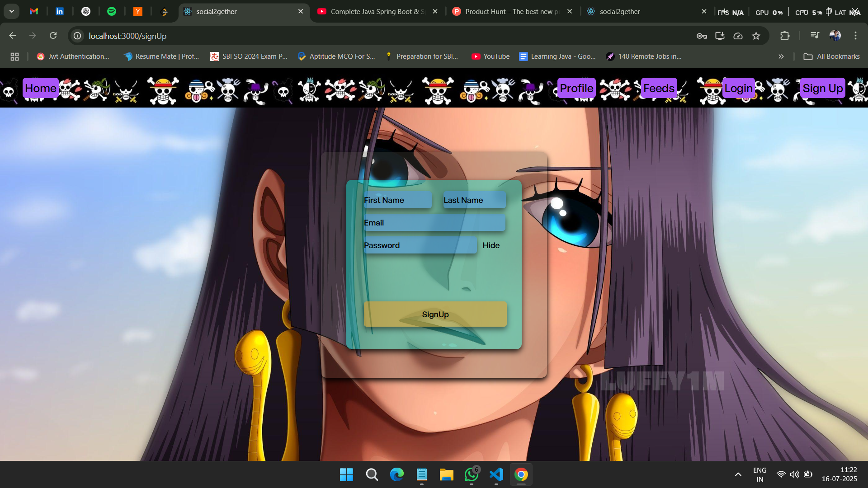Image resolution: width=868 pixels, height=488 pixels.
Task: Click the browser reload page icon
Action: (x=53, y=36)
